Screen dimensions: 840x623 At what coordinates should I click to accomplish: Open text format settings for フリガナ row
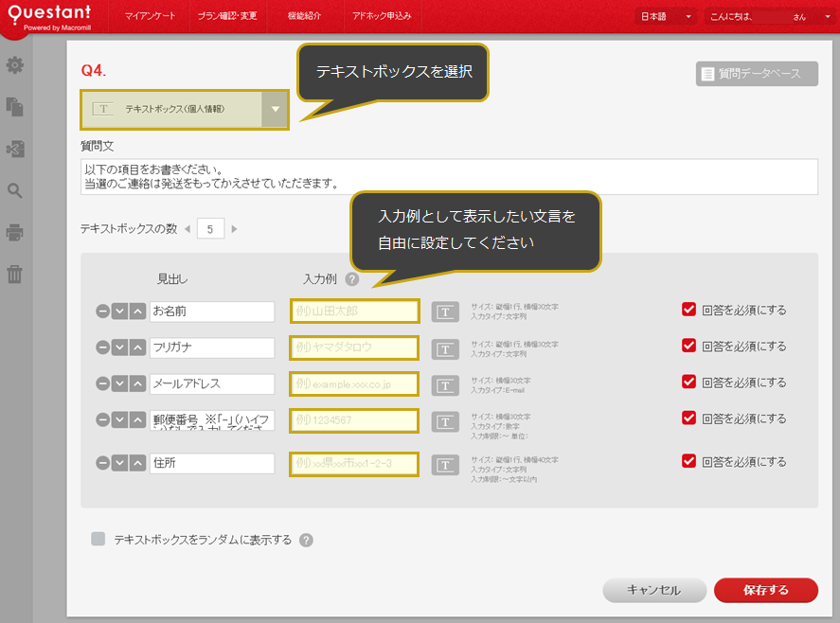[x=445, y=348]
